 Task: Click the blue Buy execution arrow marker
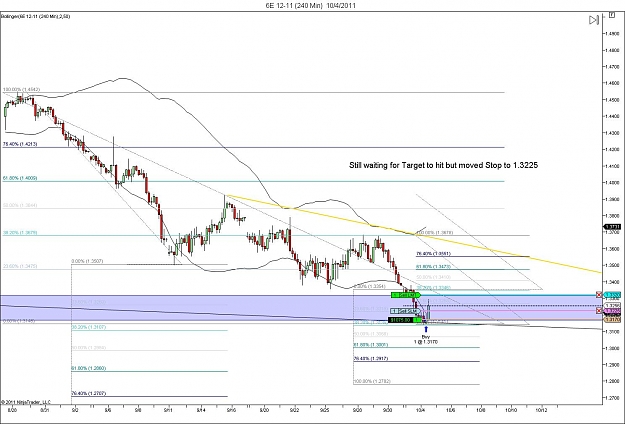click(426, 329)
